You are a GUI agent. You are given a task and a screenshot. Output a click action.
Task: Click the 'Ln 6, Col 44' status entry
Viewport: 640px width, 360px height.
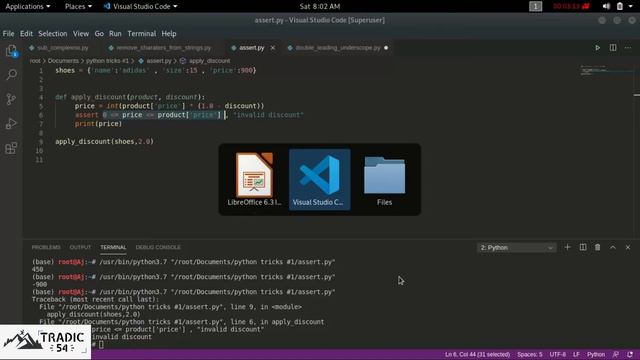click(x=478, y=354)
